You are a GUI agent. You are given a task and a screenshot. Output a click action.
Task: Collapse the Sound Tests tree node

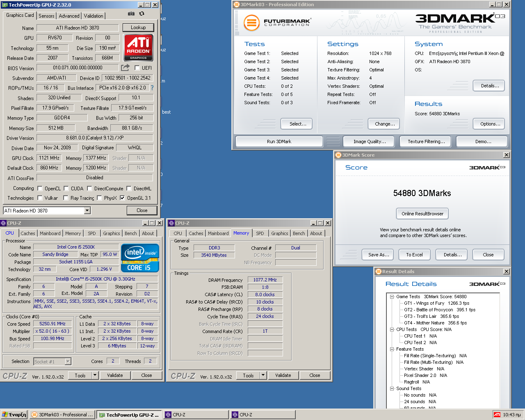click(x=392, y=388)
